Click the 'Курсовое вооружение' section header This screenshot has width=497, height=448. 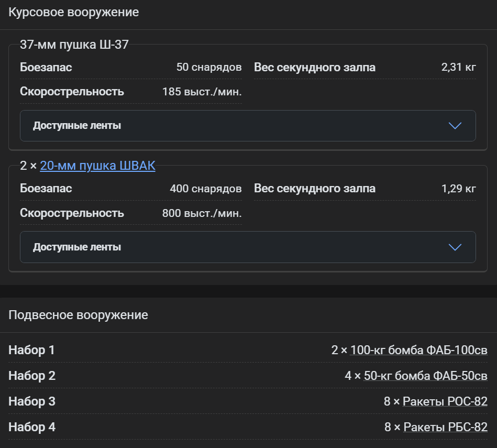[73, 12]
